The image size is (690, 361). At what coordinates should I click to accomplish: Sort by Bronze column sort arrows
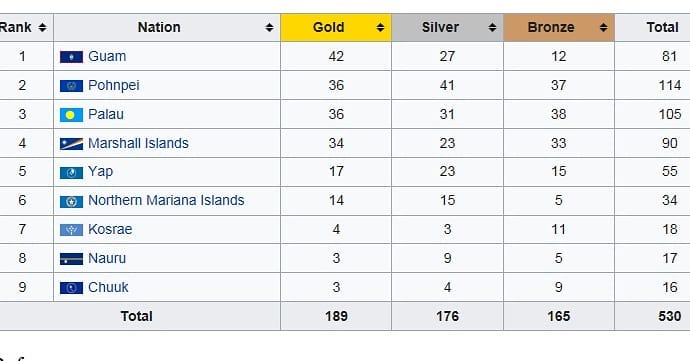[x=603, y=28]
